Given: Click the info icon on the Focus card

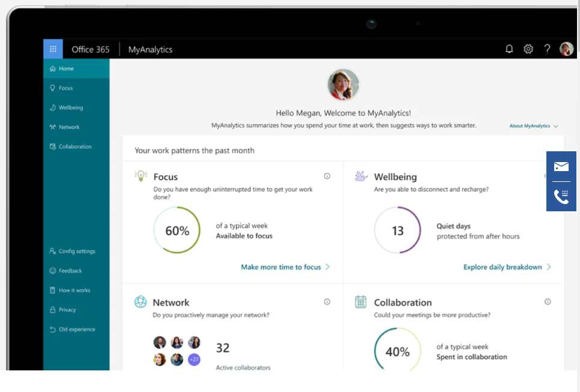Looking at the screenshot, I should coord(327,176).
